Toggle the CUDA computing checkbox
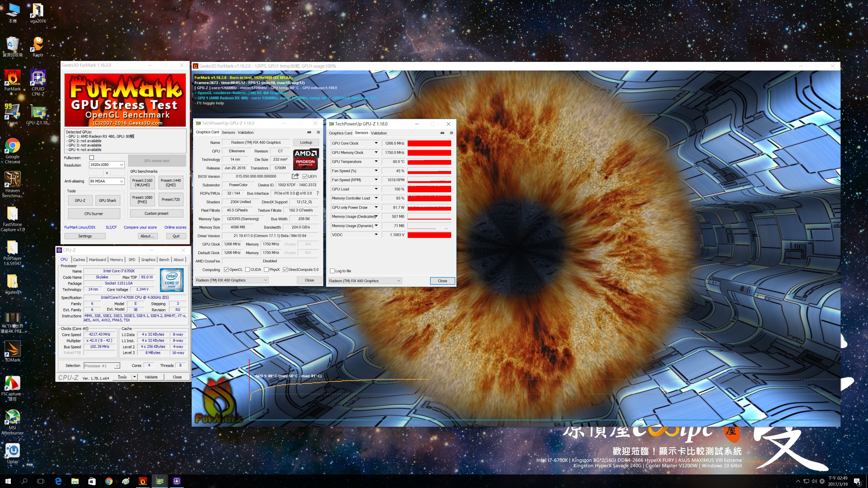This screenshot has width=868, height=488. pos(247,270)
